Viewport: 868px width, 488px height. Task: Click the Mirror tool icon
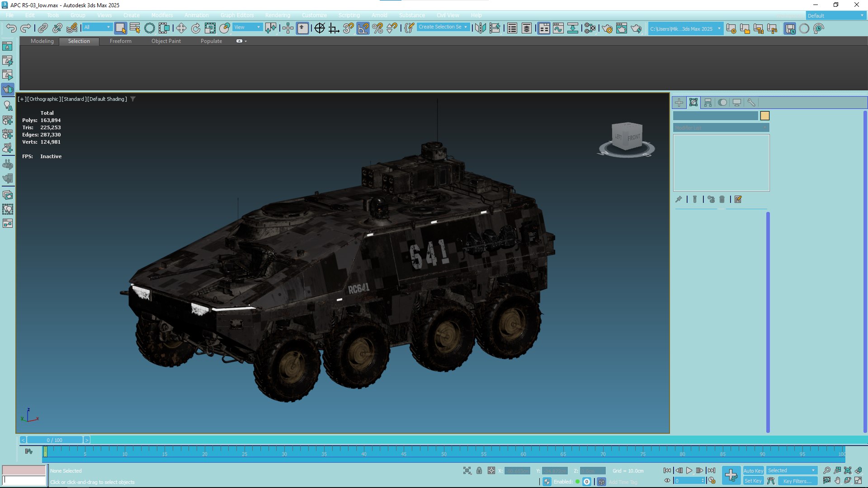click(481, 28)
